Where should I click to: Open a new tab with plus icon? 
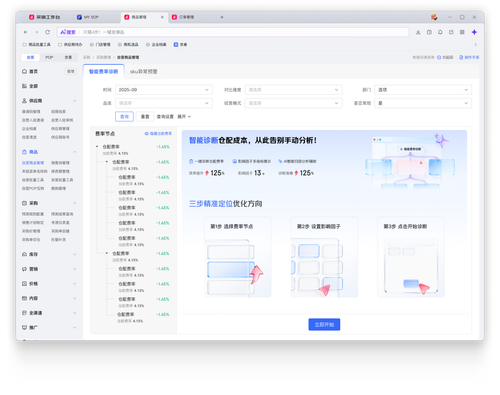[x=222, y=17]
